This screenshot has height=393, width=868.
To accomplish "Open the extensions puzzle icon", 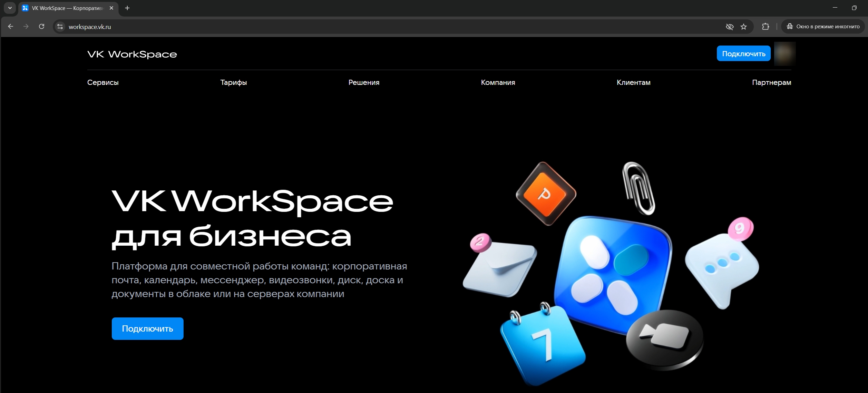I will click(765, 27).
